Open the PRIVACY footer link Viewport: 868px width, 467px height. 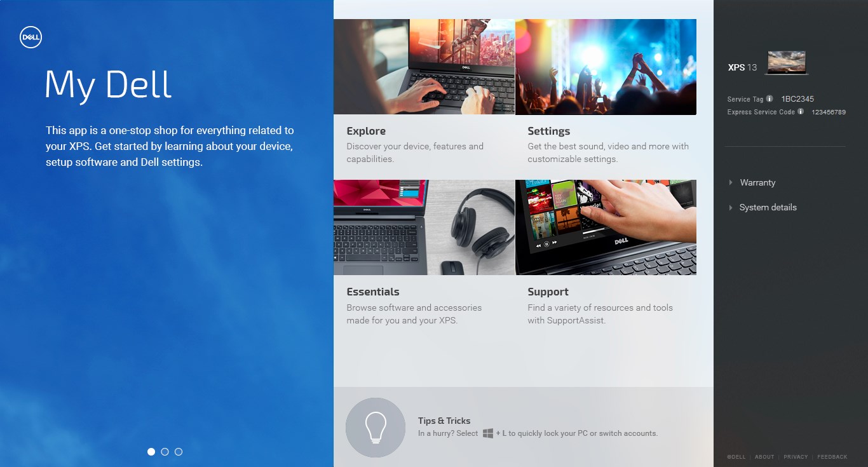[x=796, y=457]
